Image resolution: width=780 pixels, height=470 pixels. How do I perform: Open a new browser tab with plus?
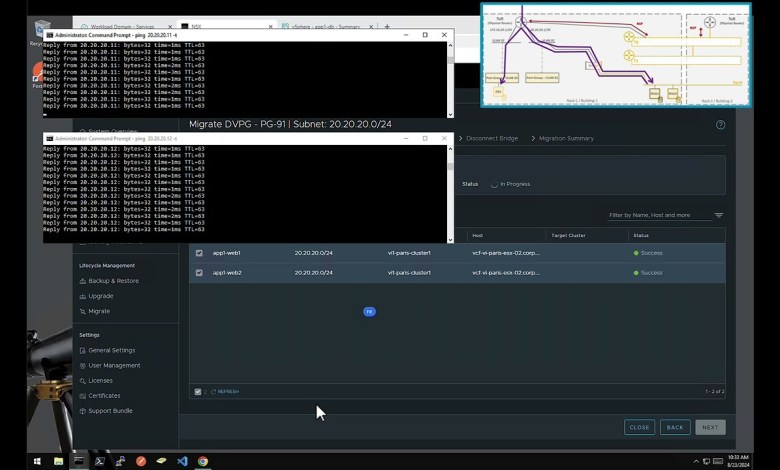[x=387, y=26]
